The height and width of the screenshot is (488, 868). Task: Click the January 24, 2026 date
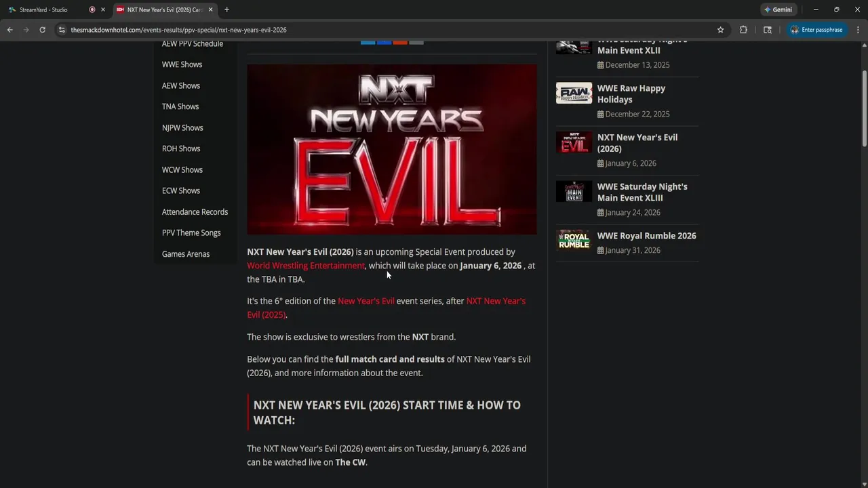[x=629, y=212]
